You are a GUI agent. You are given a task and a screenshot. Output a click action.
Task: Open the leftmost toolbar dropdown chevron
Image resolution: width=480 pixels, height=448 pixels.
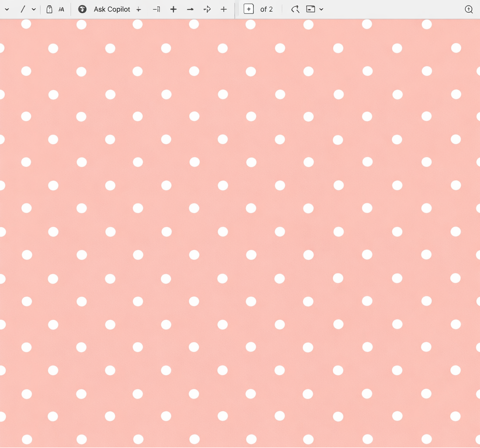pyautogui.click(x=7, y=10)
